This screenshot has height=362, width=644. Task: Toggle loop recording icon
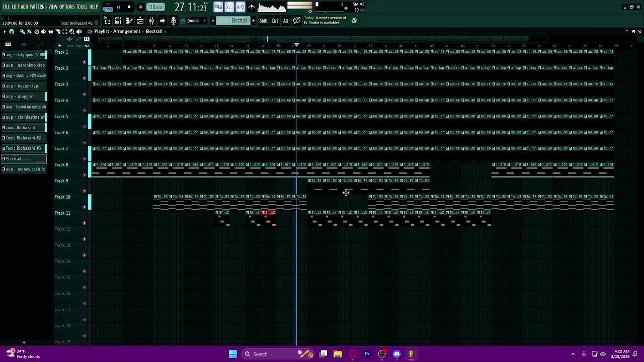(x=240, y=7)
